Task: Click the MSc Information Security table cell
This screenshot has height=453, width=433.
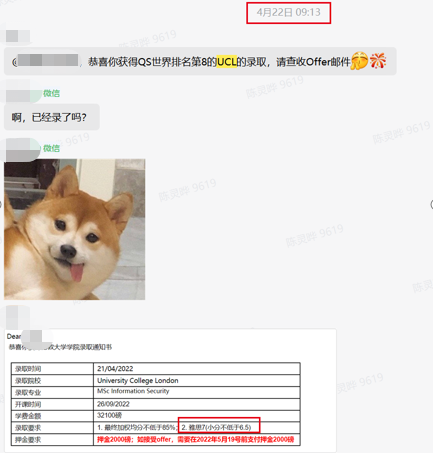Action: 197,392
